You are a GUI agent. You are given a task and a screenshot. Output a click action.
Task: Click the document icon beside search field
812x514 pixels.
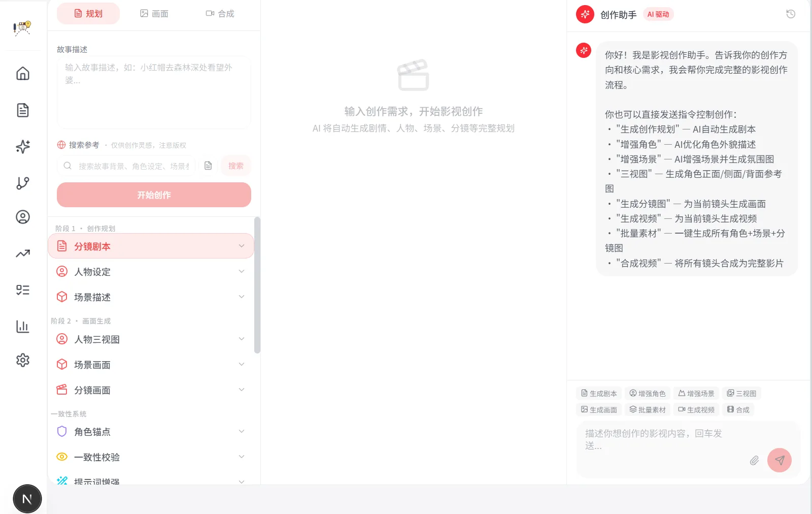click(208, 166)
